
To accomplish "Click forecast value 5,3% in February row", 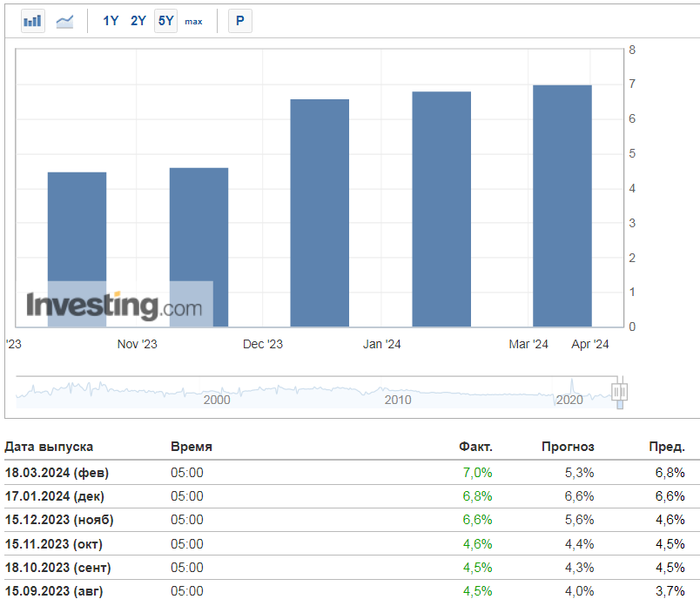I will click(x=579, y=473).
